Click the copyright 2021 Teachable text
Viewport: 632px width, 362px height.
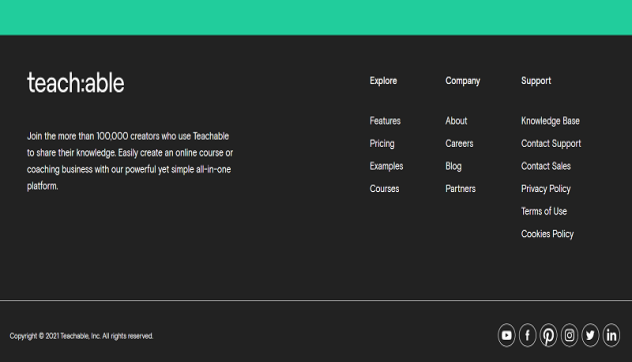81,336
